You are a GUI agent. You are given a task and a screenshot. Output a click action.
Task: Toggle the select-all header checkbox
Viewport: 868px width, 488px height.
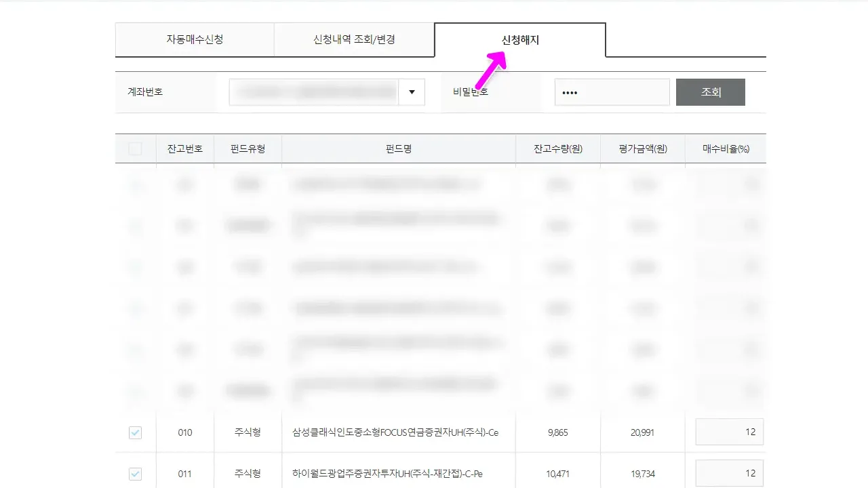(136, 148)
